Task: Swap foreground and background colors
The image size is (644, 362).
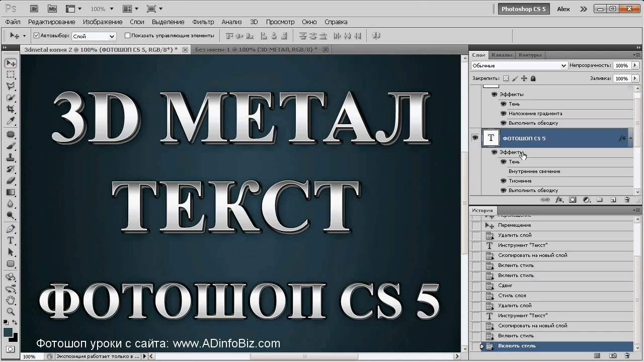Action: click(15, 322)
